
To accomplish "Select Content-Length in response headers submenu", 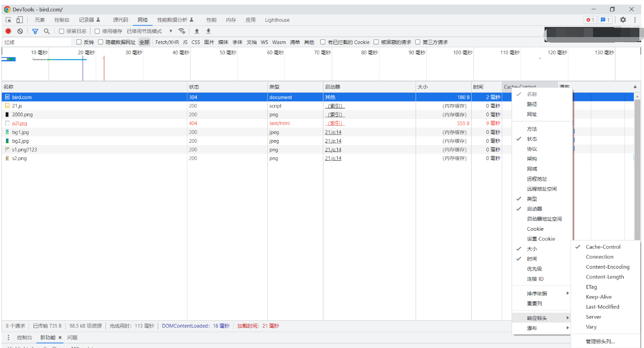I will tap(606, 277).
